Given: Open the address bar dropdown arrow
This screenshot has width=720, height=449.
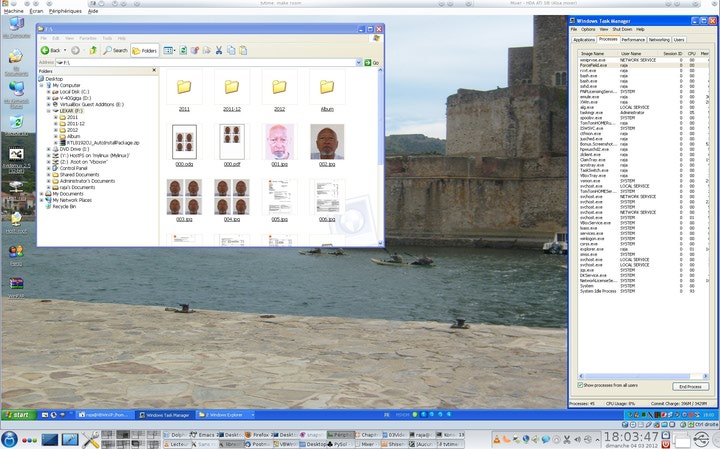Looking at the screenshot, I should [359, 62].
